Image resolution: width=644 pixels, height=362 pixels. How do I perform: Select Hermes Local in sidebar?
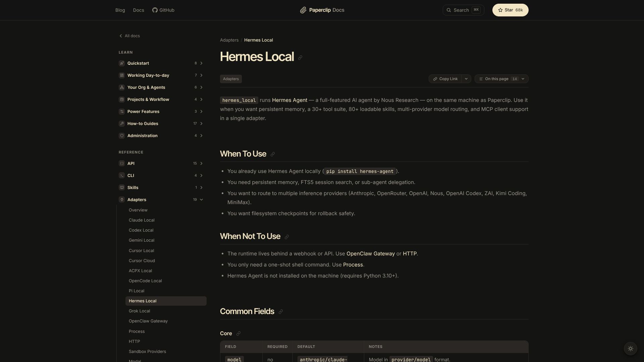tap(166, 301)
